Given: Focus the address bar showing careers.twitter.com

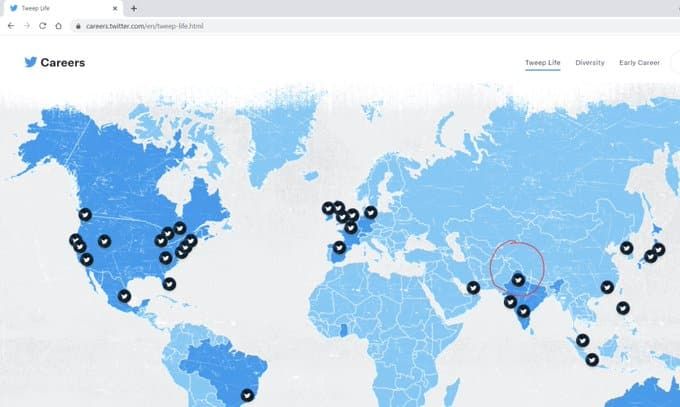Looking at the screenshot, I should [x=300, y=24].
